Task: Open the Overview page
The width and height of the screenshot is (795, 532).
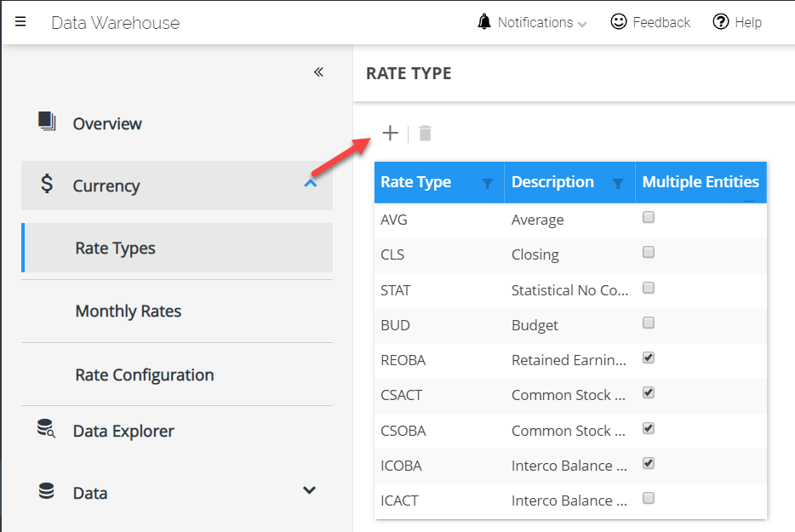Action: tap(107, 123)
